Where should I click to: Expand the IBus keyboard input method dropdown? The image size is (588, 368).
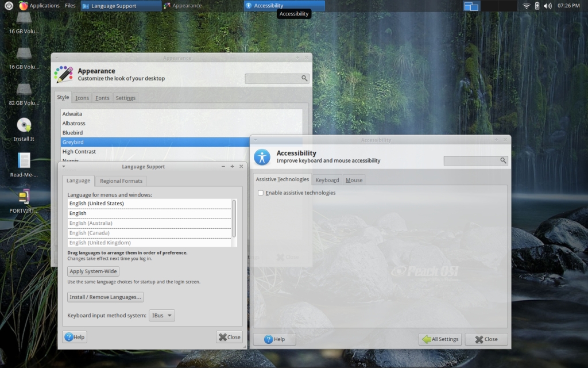tap(161, 315)
